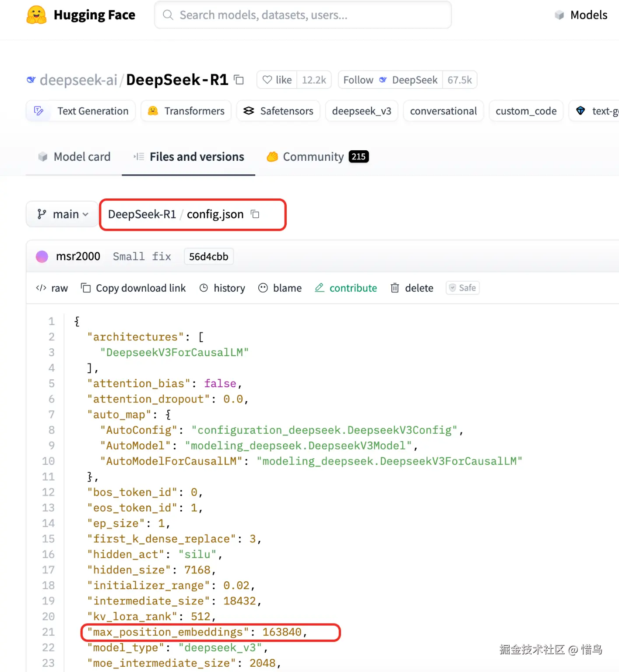Image resolution: width=619 pixels, height=672 pixels.
Task: Follow DeepSeek button
Action: [390, 80]
